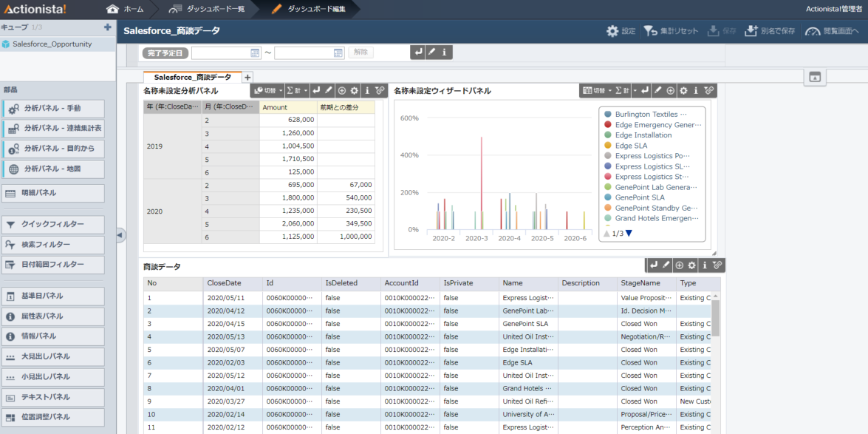Click 分析パネル - 地図 part button
This screenshot has height=434, width=868.
tap(53, 169)
